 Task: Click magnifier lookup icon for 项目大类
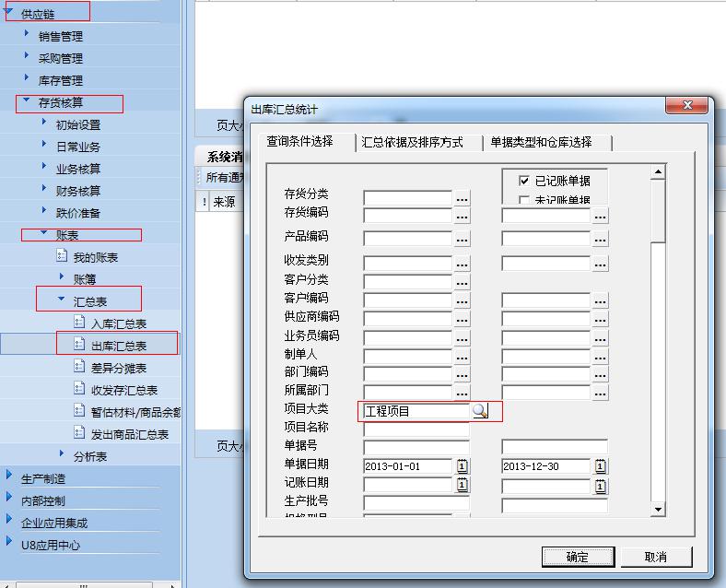480,411
